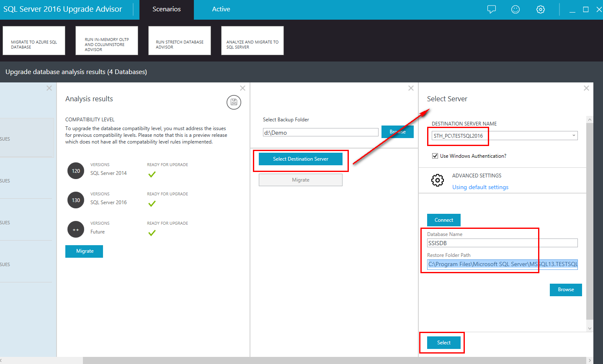The image size is (603, 364).
Task: Click horizontal scrollbar right arrow
Action: point(590,361)
